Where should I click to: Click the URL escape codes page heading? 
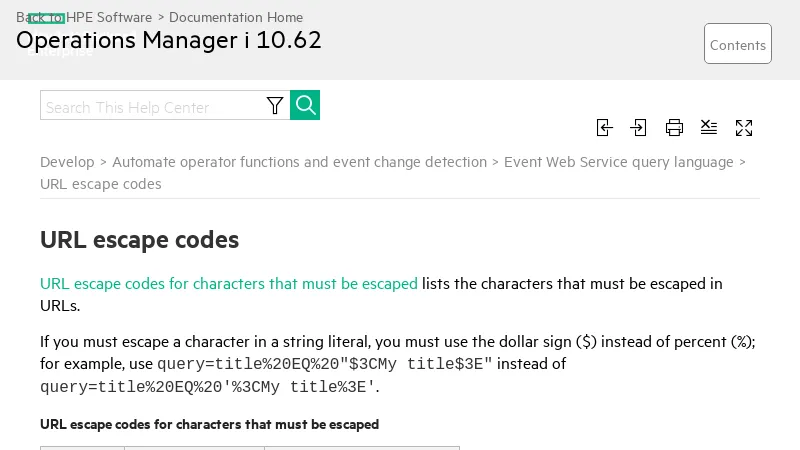pos(139,240)
